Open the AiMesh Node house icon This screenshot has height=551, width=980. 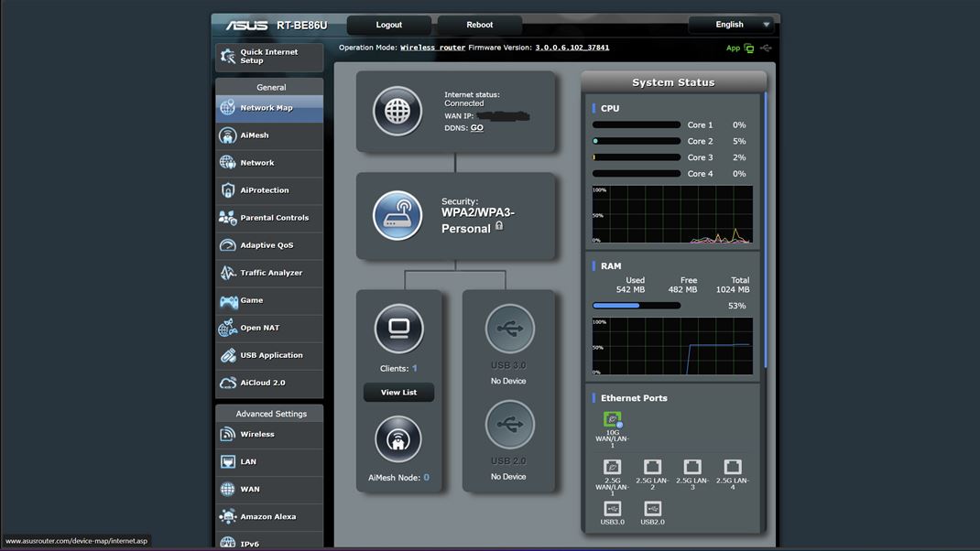pyautogui.click(x=398, y=439)
